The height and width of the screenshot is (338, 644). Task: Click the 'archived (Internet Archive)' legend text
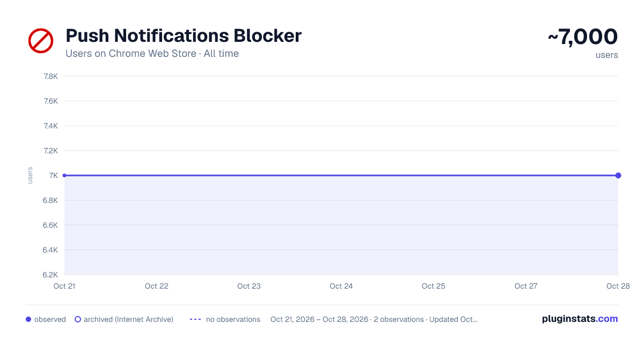pos(128,319)
